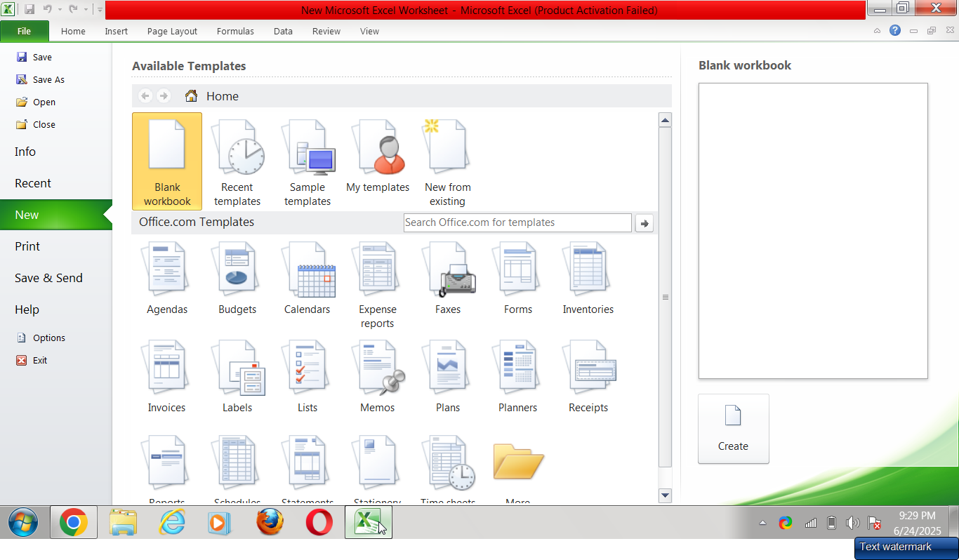Open the Schedules template category
This screenshot has height=560, width=959.
coord(237,469)
